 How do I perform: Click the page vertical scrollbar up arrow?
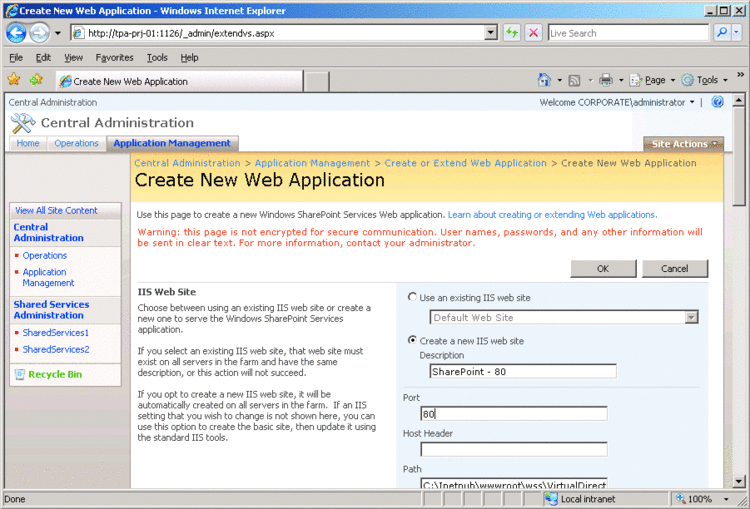739,100
